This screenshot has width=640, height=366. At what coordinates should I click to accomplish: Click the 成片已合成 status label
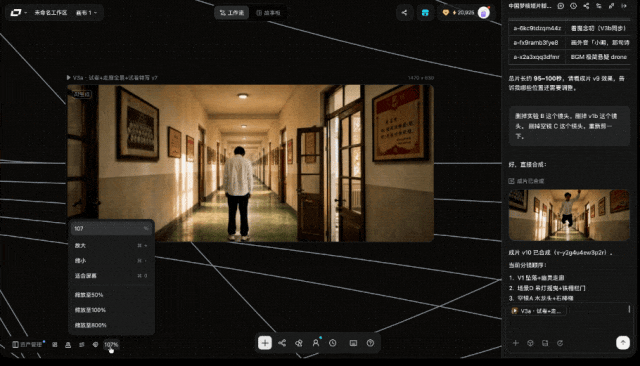pyautogui.click(x=527, y=181)
